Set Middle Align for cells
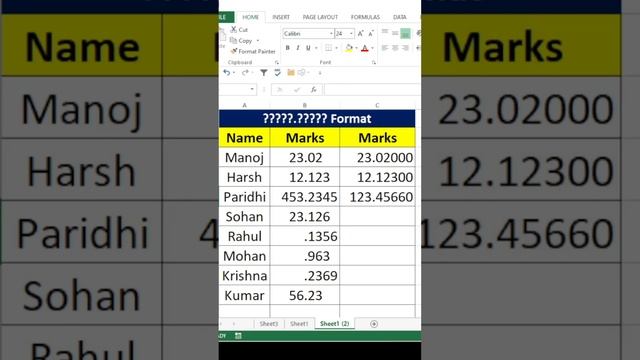This screenshot has width=640, height=360. 395,33
